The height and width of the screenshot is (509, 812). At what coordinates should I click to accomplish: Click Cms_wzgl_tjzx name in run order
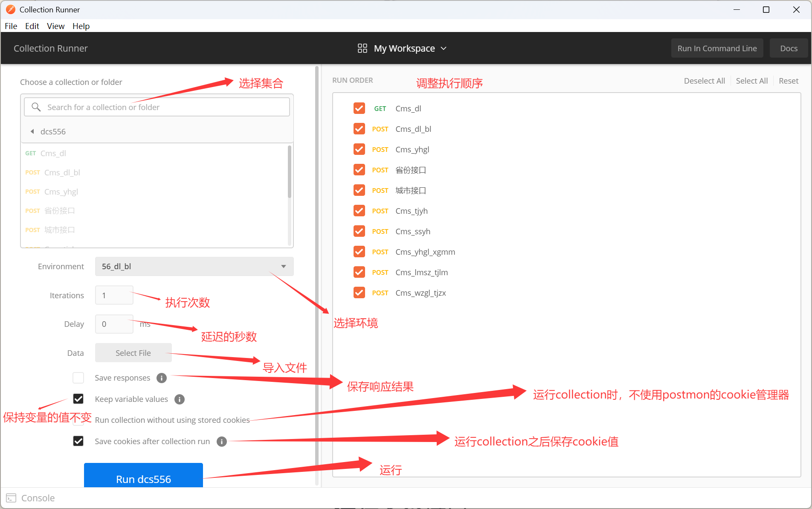click(420, 293)
